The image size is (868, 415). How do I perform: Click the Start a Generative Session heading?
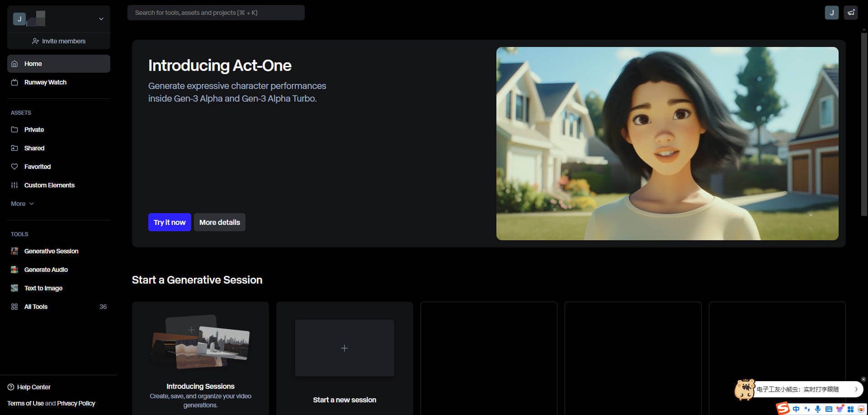pos(197,280)
